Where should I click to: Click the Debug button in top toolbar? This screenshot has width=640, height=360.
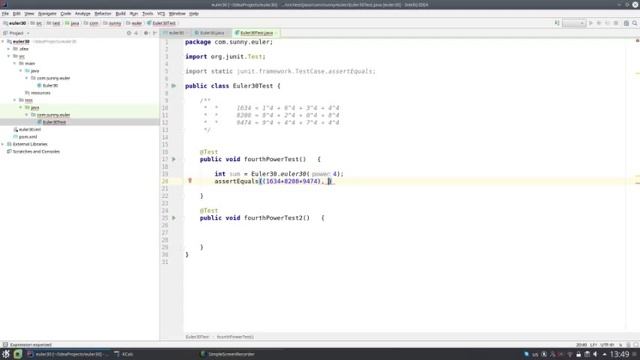(x=599, y=23)
